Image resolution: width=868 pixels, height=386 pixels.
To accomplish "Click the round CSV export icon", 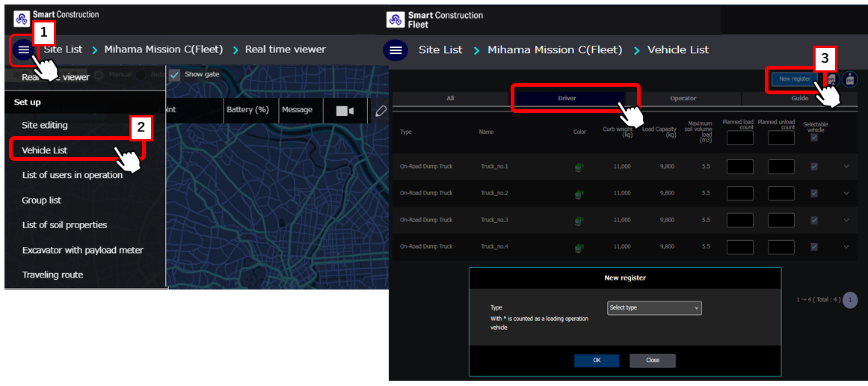I will (x=849, y=79).
